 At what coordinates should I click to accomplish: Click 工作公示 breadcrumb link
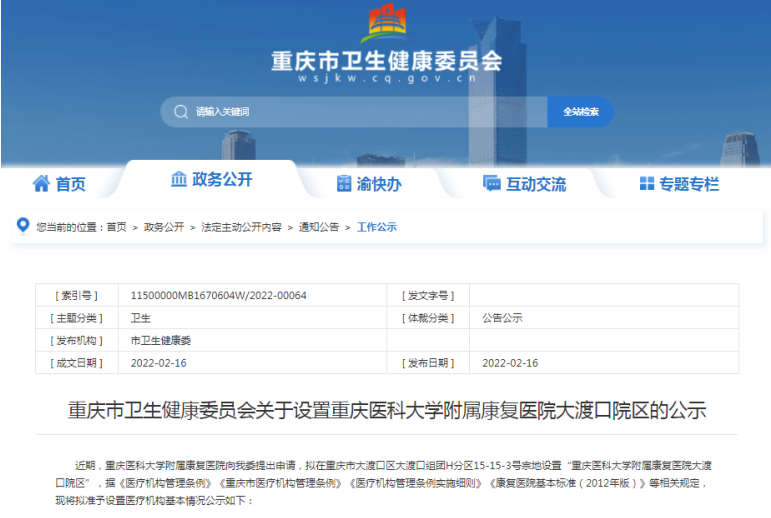(x=377, y=227)
